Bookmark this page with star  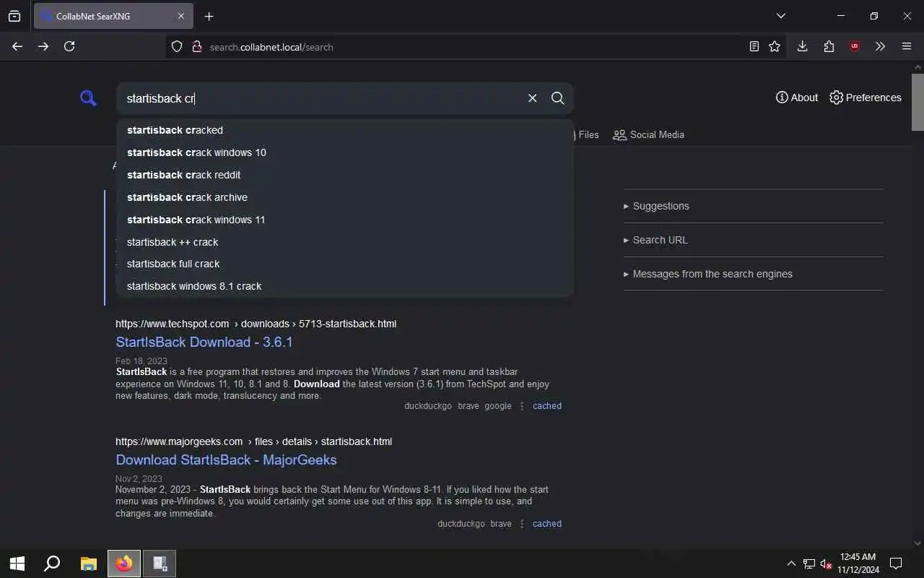click(775, 46)
